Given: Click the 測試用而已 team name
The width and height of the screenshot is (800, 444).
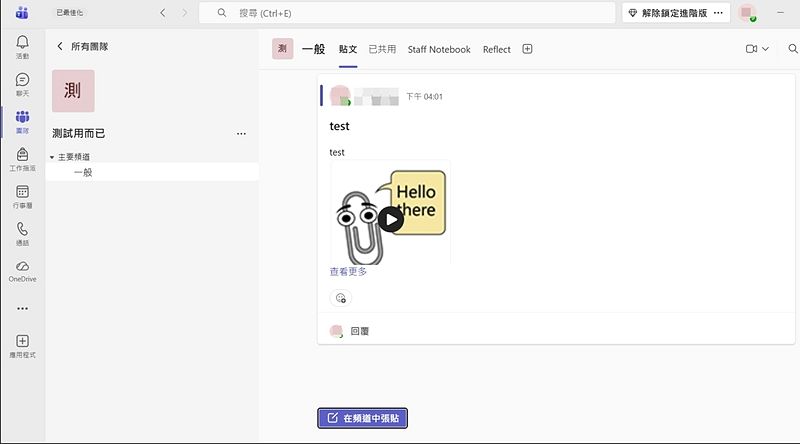Looking at the screenshot, I should pos(79,134).
